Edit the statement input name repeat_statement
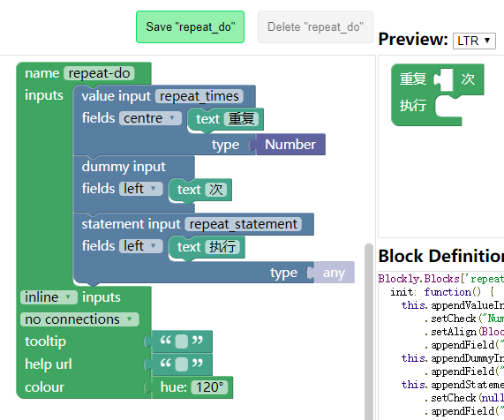The height and width of the screenshot is (420, 504). 243,224
